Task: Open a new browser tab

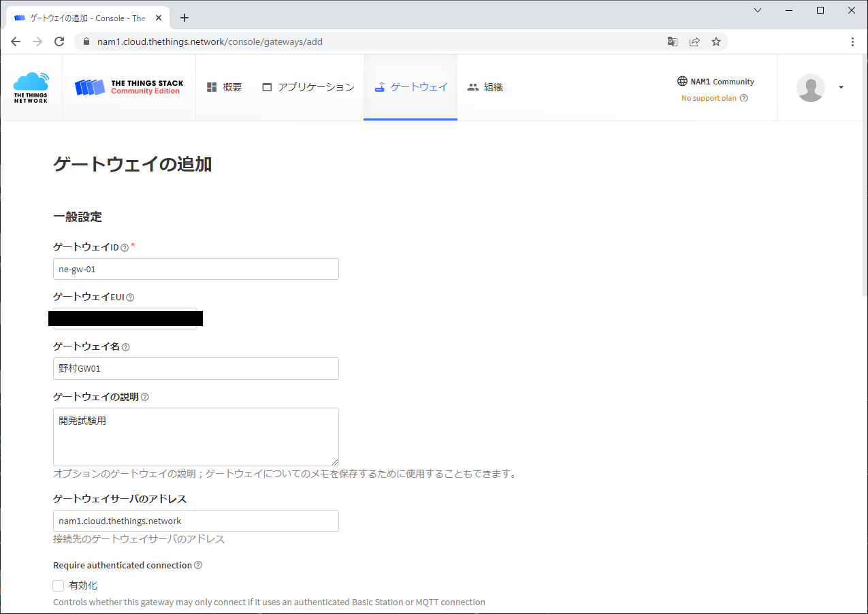Action: 184,18
